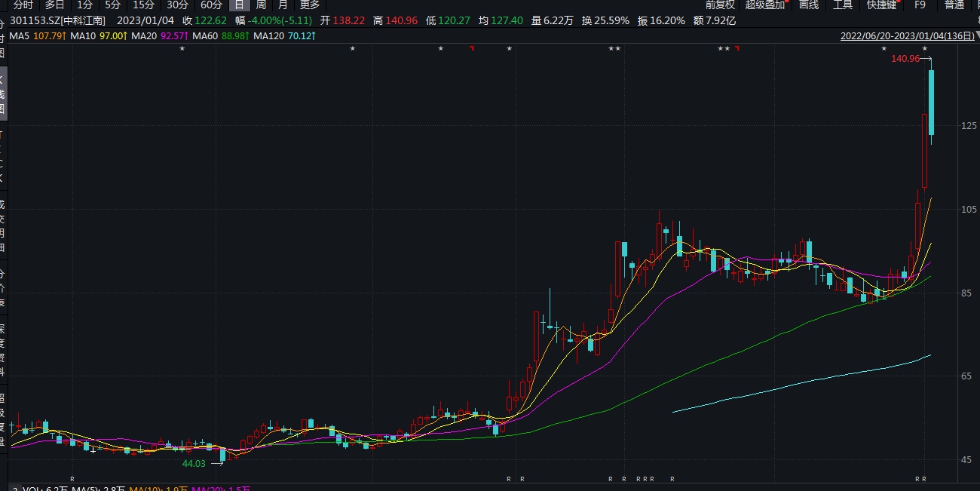Click the rightmost R marker at chart bottom
The height and width of the screenshot is (491, 980).
click(x=924, y=479)
